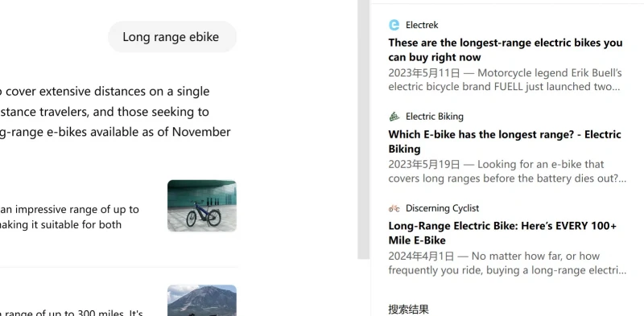Open 'Which E-bike has the longest range?' link
This screenshot has height=316, width=644.
click(x=505, y=142)
